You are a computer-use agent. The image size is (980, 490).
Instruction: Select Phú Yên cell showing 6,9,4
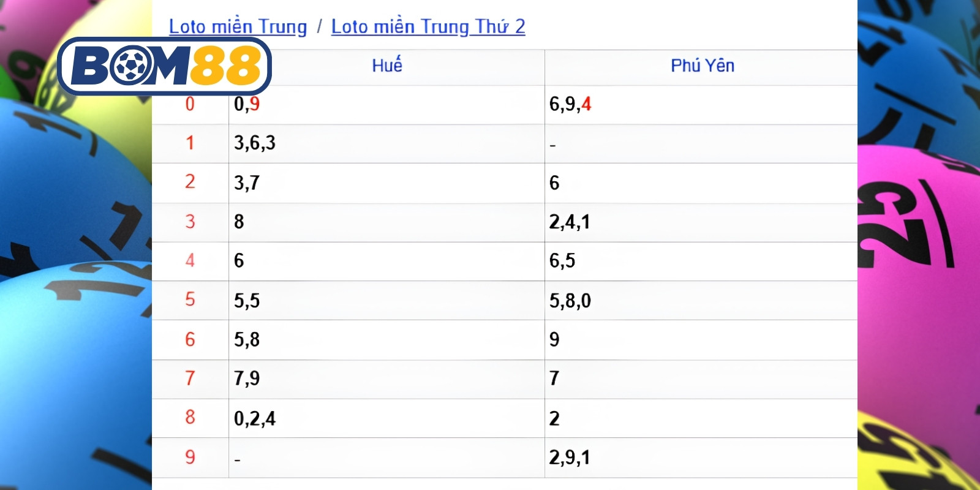click(x=701, y=105)
